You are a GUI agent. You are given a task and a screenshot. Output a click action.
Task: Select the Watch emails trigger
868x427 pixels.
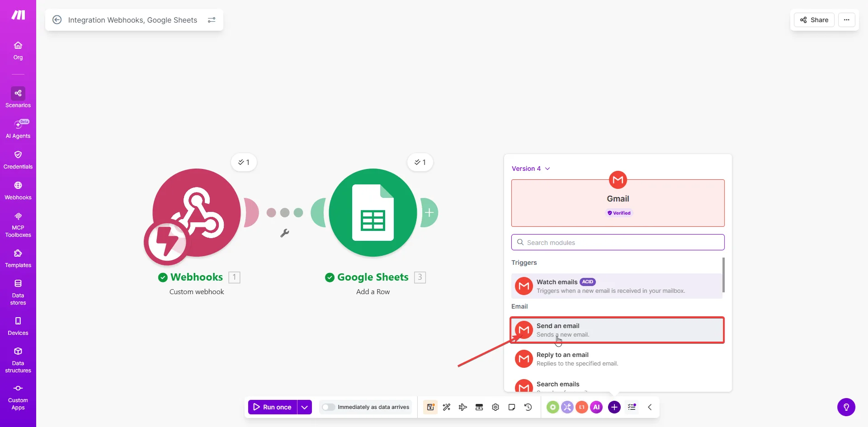[x=617, y=286]
